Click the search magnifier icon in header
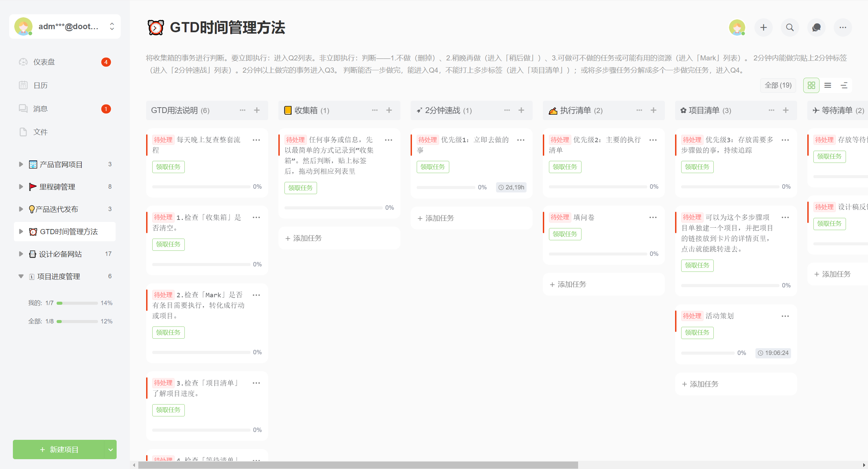The height and width of the screenshot is (469, 868). 790,27
